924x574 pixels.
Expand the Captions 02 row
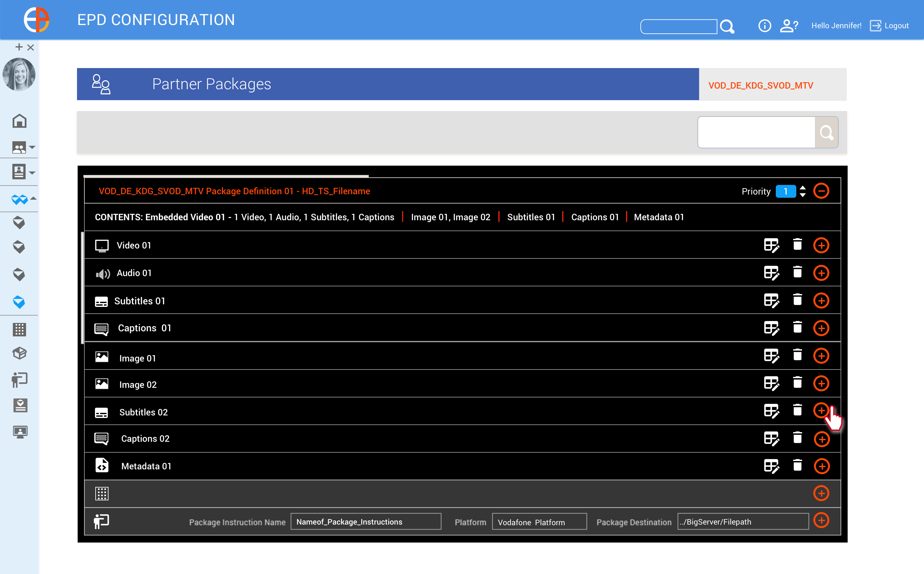[x=822, y=439]
